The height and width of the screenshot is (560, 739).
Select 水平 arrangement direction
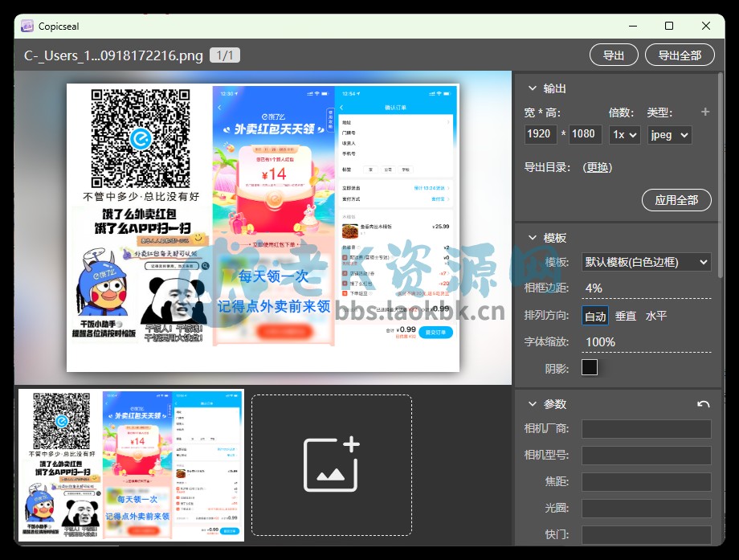[x=656, y=316]
